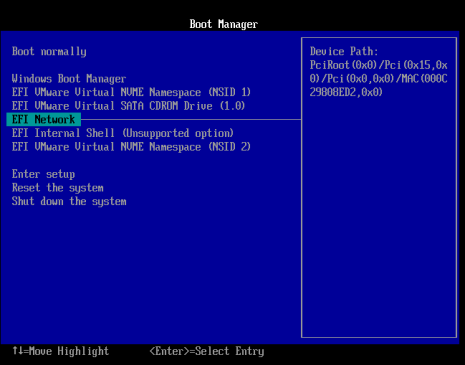The height and width of the screenshot is (365, 465).
Task: Choose Windows Boot Manager boot option
Action: point(69,79)
